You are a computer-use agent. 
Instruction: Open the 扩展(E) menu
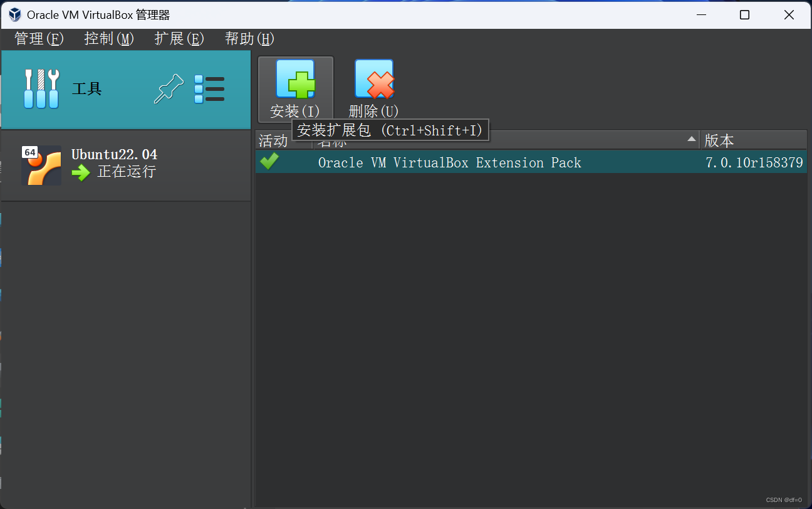[x=179, y=39]
